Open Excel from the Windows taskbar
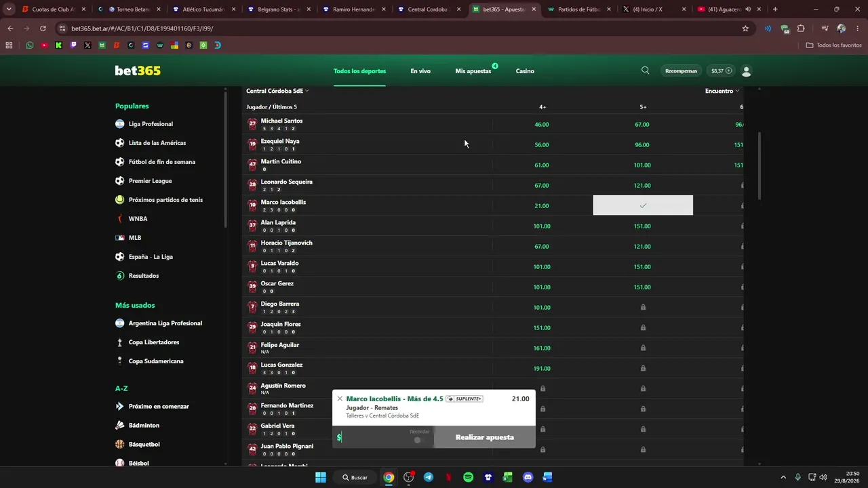Viewport: 868px width, 488px height. point(507,477)
